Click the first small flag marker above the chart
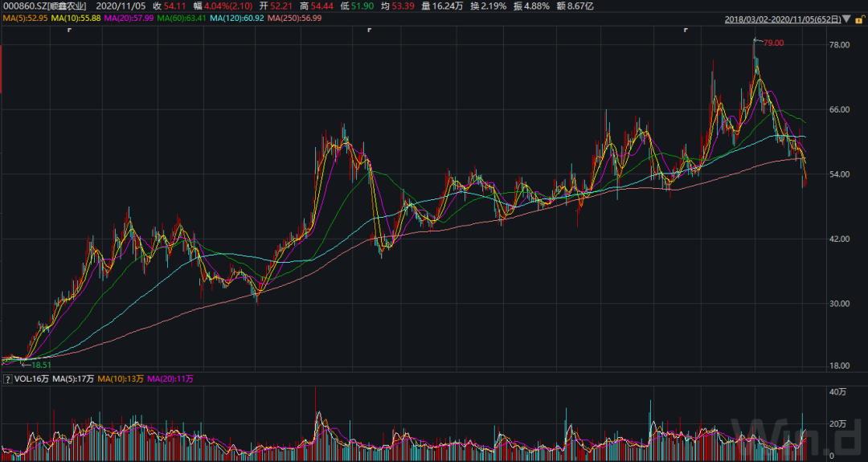868x462 pixels. [70, 30]
